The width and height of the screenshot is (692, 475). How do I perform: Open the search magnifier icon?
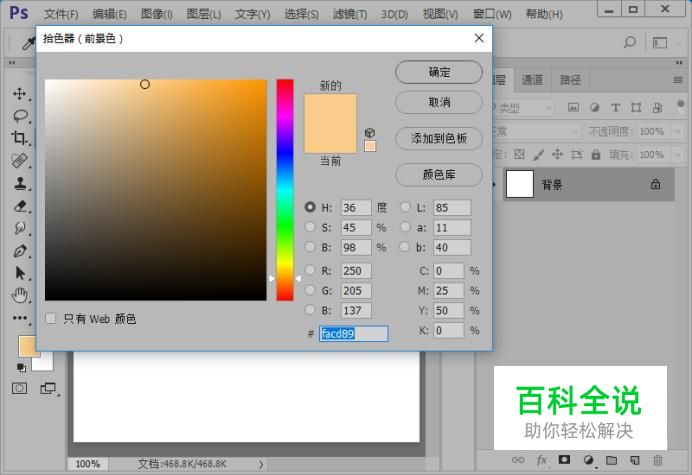pos(630,42)
